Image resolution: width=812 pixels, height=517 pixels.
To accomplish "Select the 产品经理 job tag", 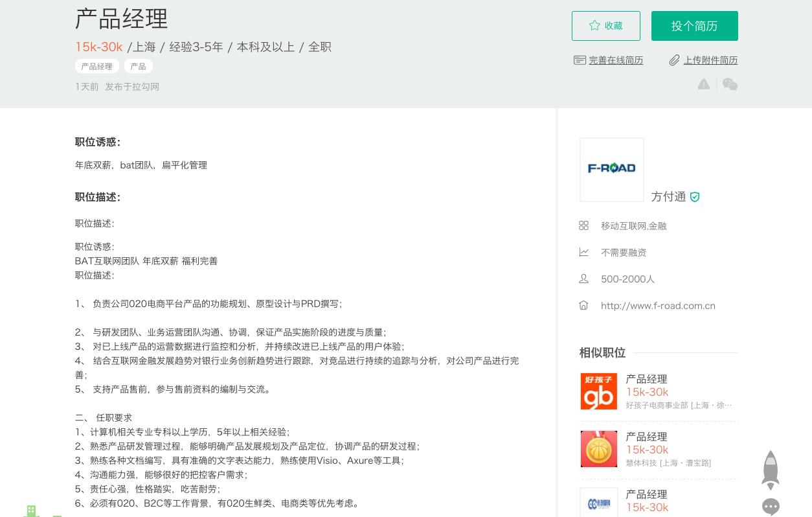I will [x=96, y=66].
